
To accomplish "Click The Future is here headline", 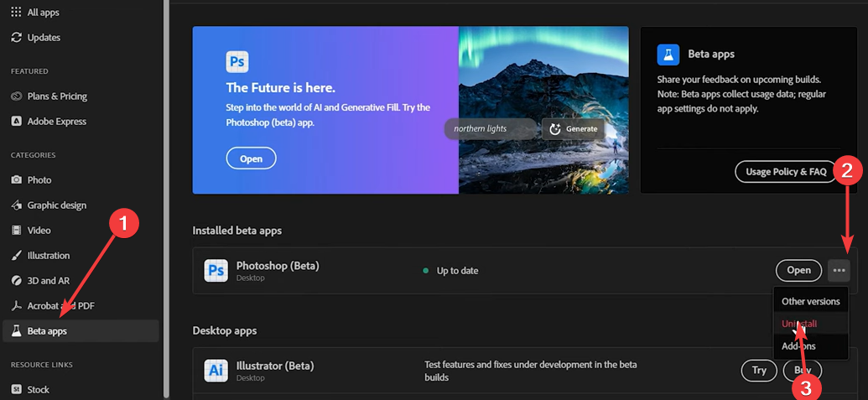I will click(281, 88).
